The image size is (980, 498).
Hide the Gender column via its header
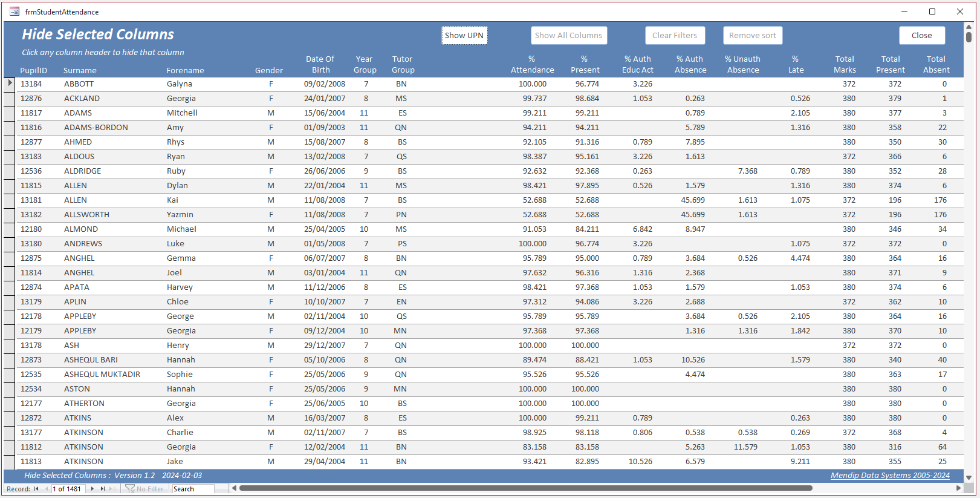[x=269, y=70]
